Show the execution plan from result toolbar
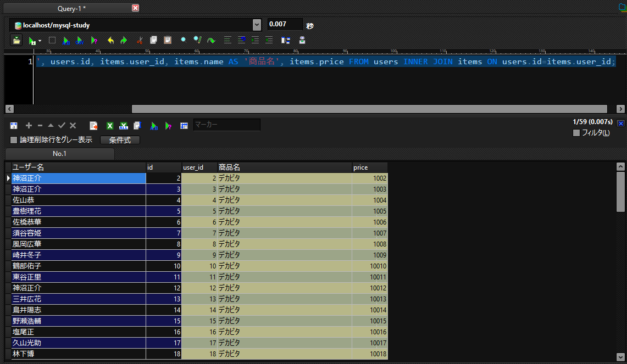 click(168, 126)
